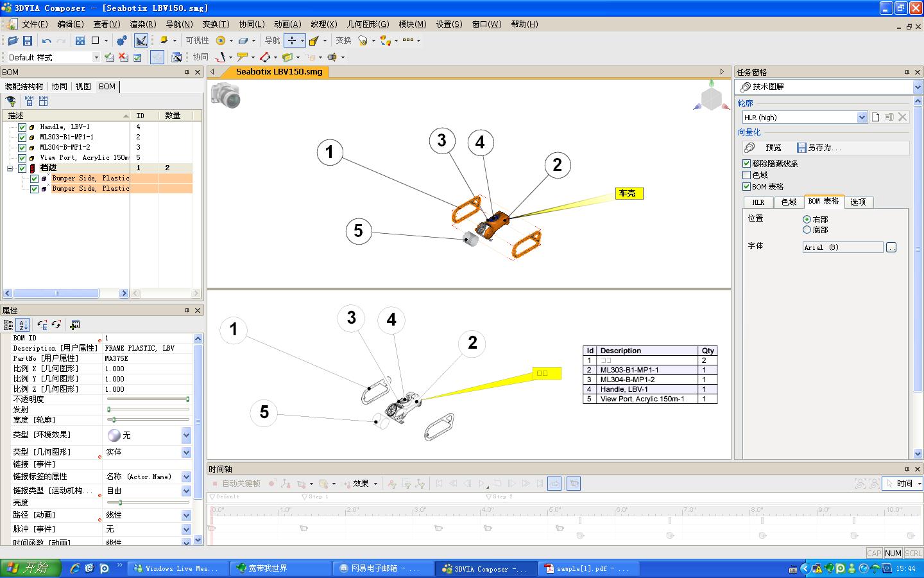The image size is (924, 578).
Task: Toggle the technical illustration mode icon
Action: click(x=141, y=40)
